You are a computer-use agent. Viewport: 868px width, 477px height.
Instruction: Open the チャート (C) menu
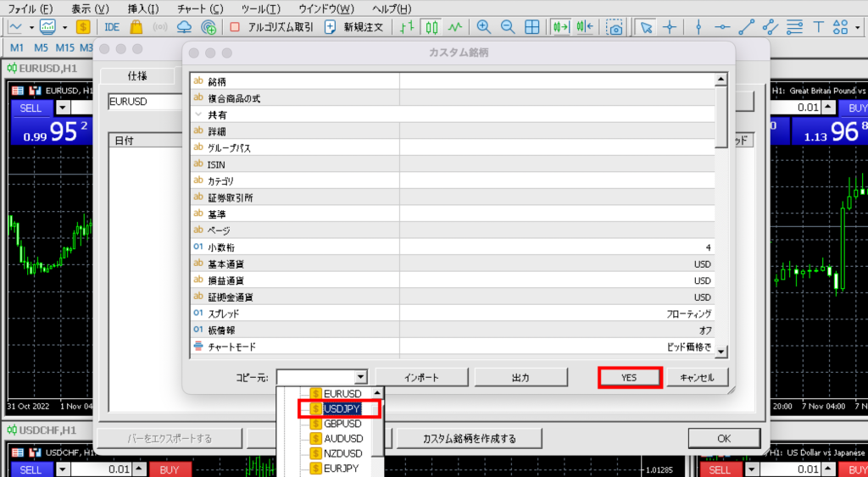[x=200, y=8]
